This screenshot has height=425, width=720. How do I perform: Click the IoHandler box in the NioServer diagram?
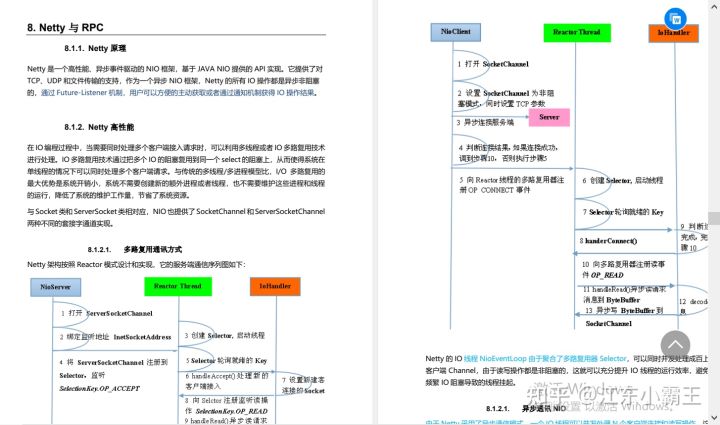click(x=275, y=286)
